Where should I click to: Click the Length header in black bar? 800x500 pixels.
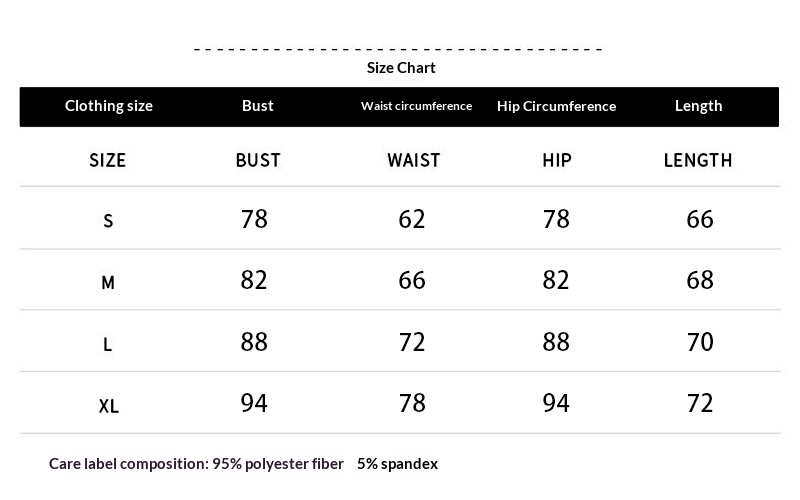pos(698,106)
